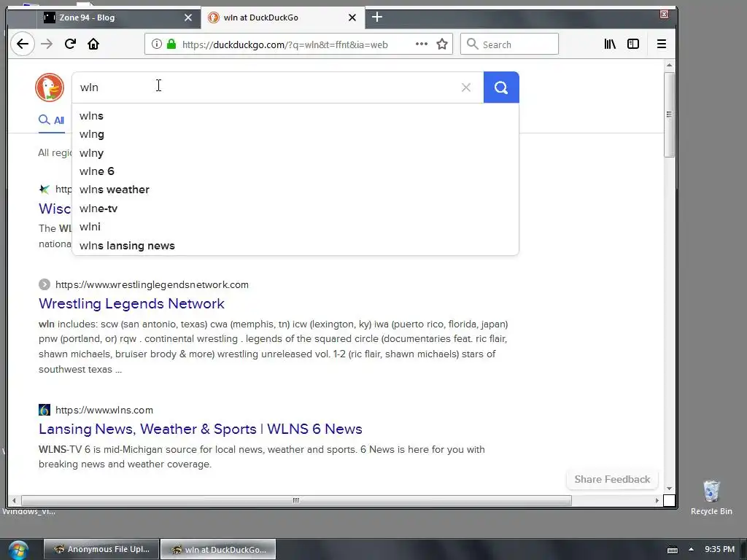Open the Recycle Bin on desktop

[x=711, y=497]
